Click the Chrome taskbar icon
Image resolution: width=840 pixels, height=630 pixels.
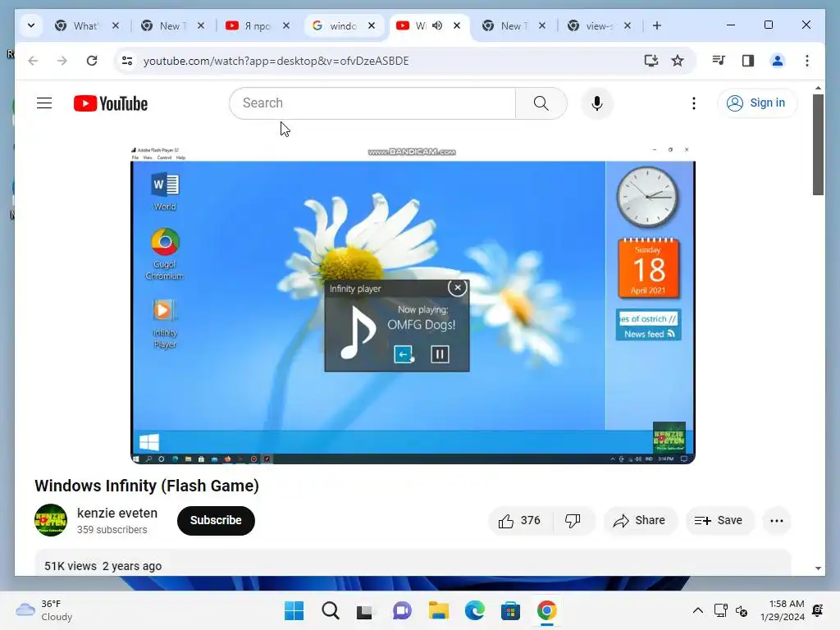tap(547, 610)
